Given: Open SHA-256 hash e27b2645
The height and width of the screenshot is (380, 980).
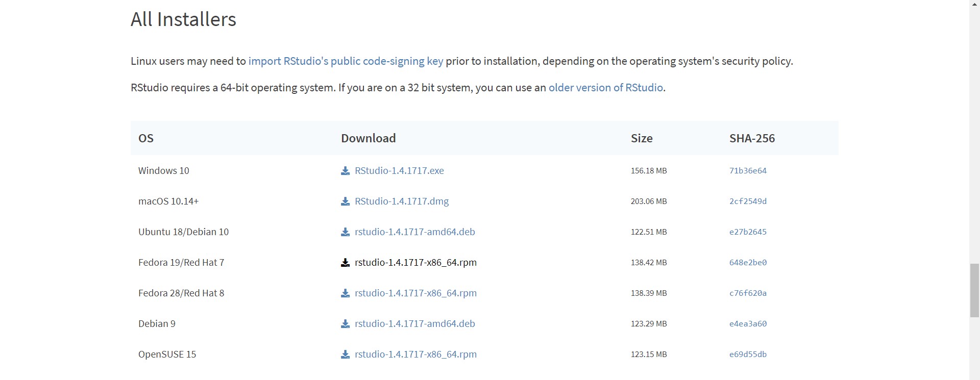Looking at the screenshot, I should 748,232.
